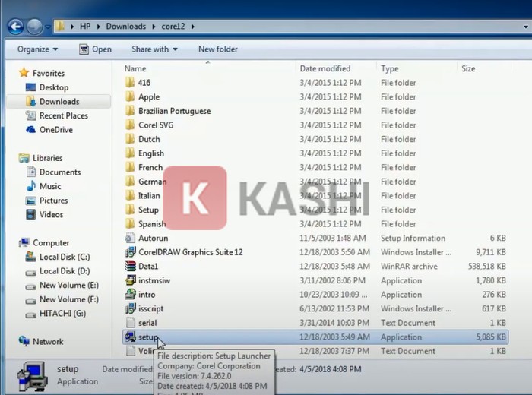
Task: Select the instmsiw application icon
Action: [130, 280]
